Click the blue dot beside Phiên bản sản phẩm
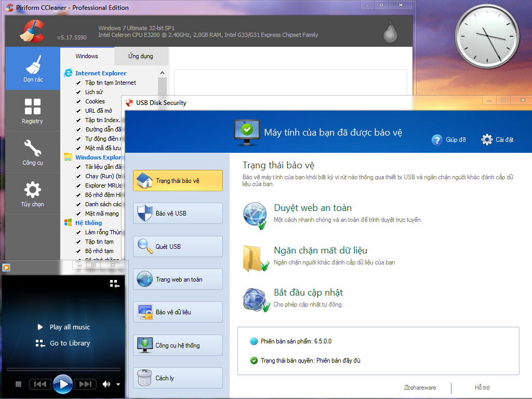Screen dimensions: 532x399 [x=254, y=341]
